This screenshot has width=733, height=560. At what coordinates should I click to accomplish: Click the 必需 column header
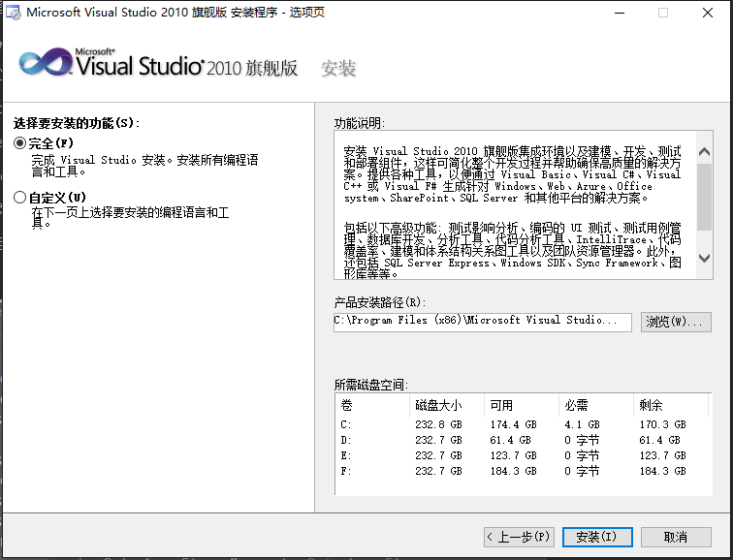pyautogui.click(x=596, y=405)
